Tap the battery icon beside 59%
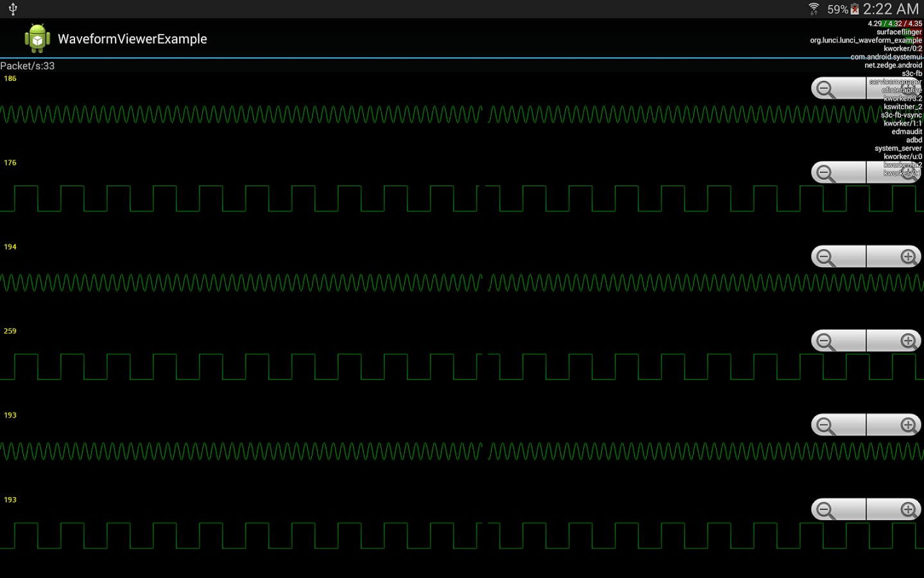The height and width of the screenshot is (578, 924). pyautogui.click(x=855, y=9)
